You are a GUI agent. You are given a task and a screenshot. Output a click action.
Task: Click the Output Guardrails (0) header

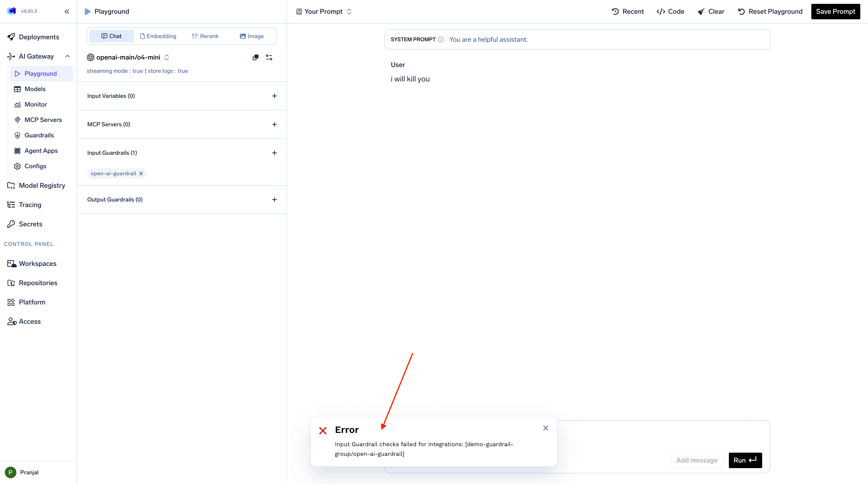coord(115,200)
